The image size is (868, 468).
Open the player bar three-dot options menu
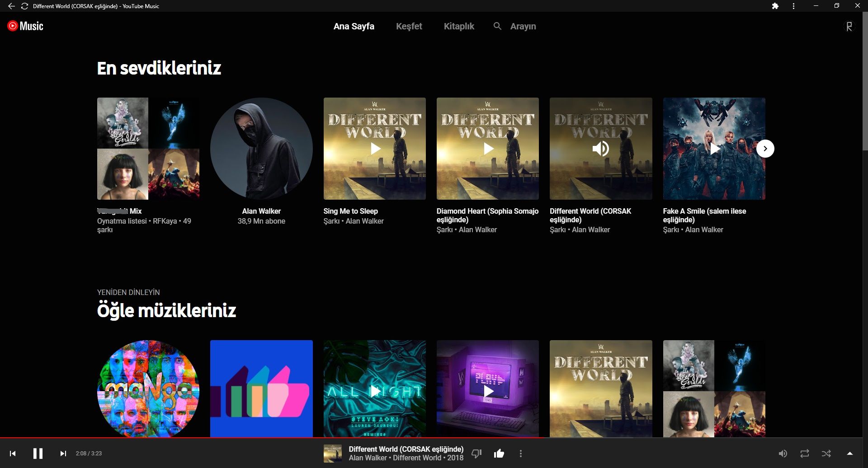click(521, 454)
